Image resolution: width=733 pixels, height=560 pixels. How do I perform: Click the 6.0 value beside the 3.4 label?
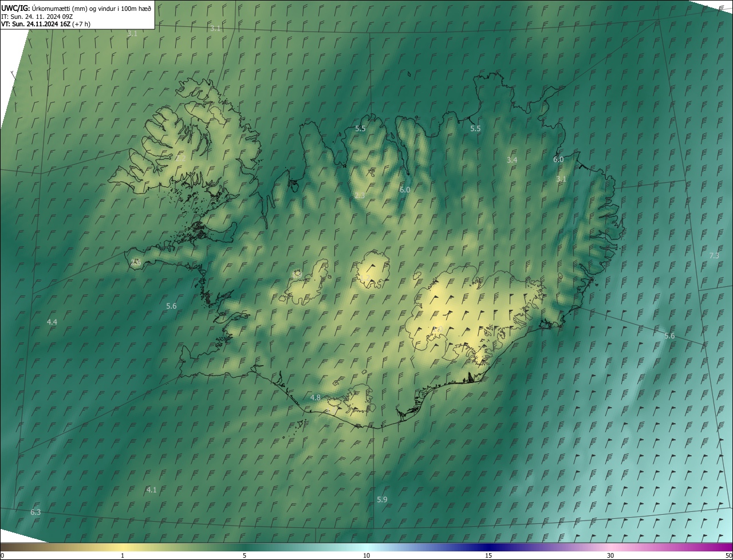coord(558,159)
